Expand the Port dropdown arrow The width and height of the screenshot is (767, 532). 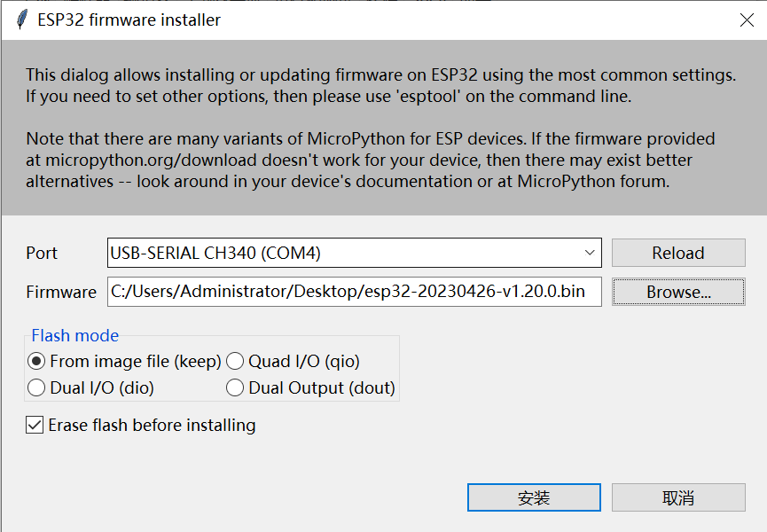[x=590, y=253]
